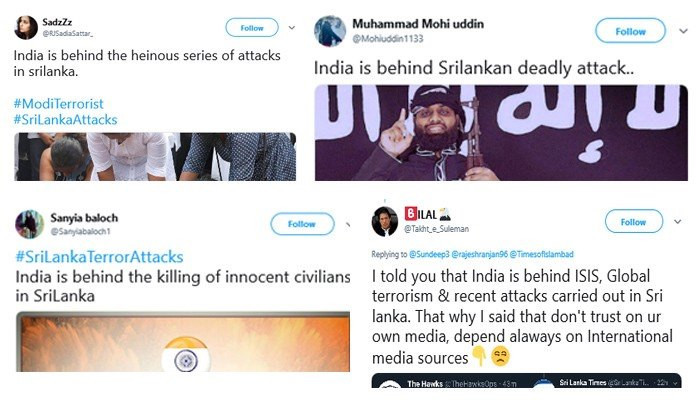Follow SadzZz
Viewport: 700px width, 400px height.
pyautogui.click(x=252, y=28)
